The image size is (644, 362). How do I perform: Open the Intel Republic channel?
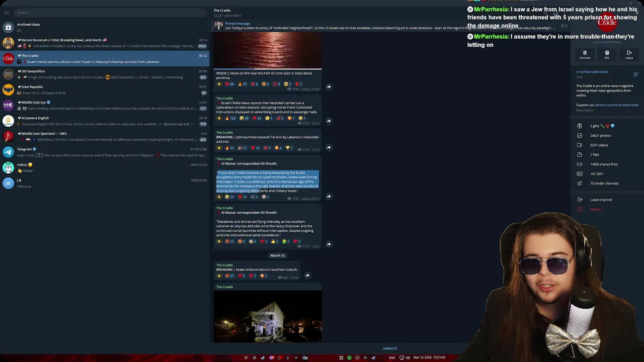pyautogui.click(x=105, y=89)
